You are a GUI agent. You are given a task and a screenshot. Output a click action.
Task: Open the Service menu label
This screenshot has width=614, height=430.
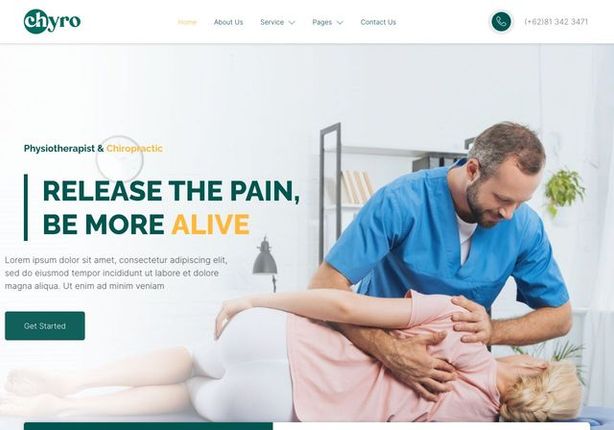[x=272, y=22]
